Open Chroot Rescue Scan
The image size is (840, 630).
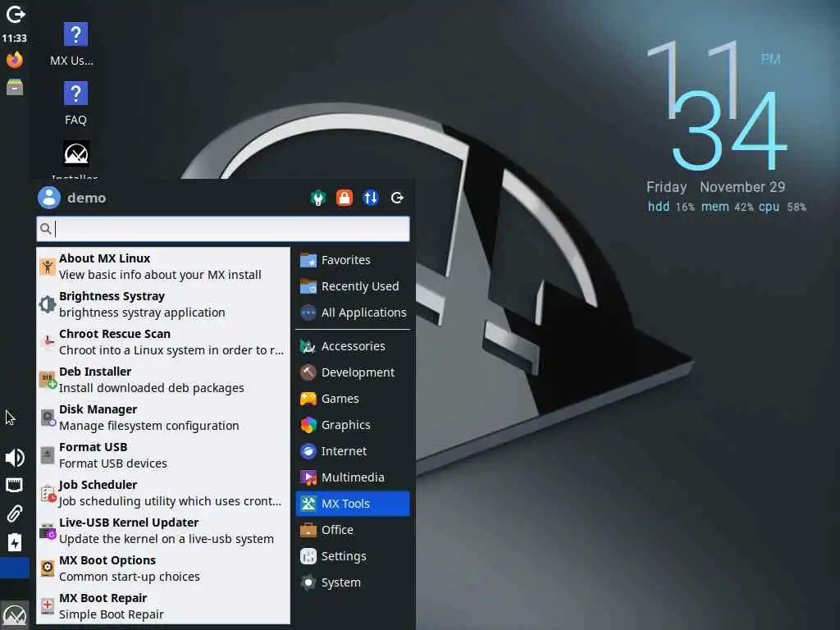163,342
